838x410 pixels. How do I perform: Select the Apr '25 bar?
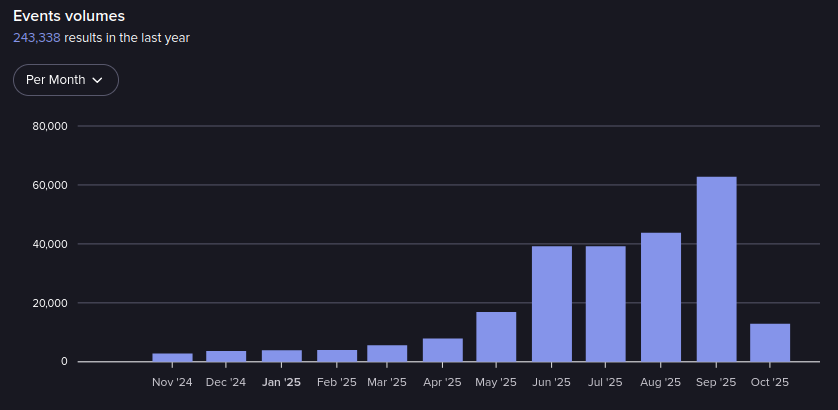pos(442,350)
